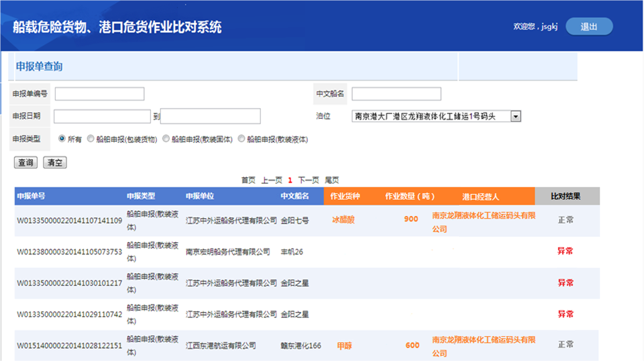Viewport: 644px width, 361px height.
Task: Click the 申报日期 start date field
Action: (x=102, y=117)
